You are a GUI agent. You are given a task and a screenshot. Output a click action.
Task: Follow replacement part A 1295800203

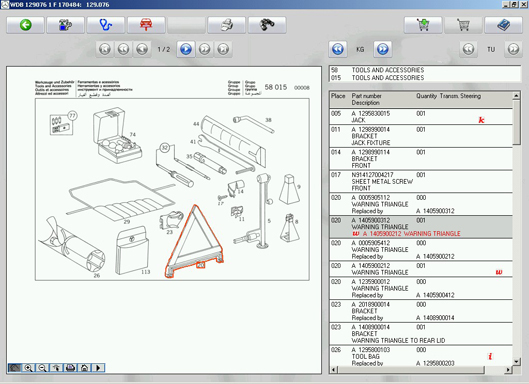(435, 363)
